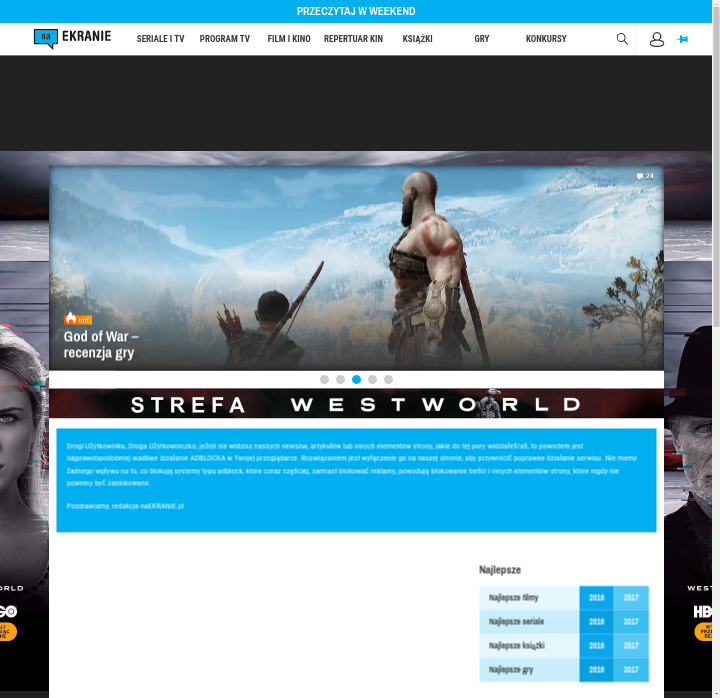The width and height of the screenshot is (720, 698).
Task: Open the naEKRANIE logo homepage link
Action: click(x=73, y=39)
